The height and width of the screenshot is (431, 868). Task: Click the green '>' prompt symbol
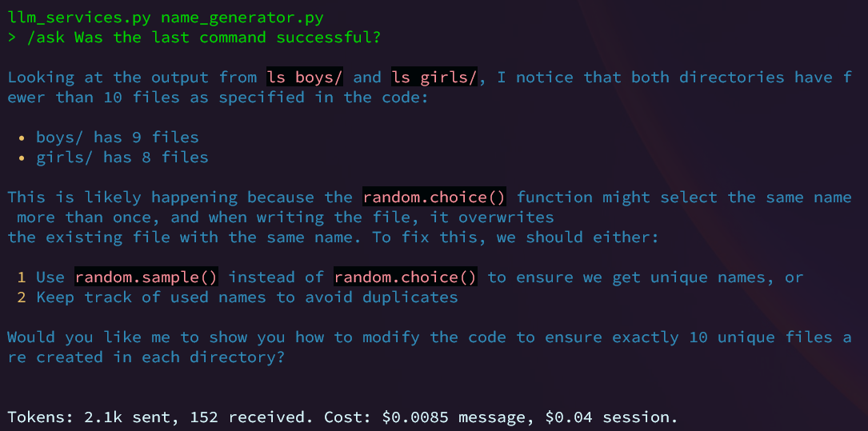tap(12, 38)
